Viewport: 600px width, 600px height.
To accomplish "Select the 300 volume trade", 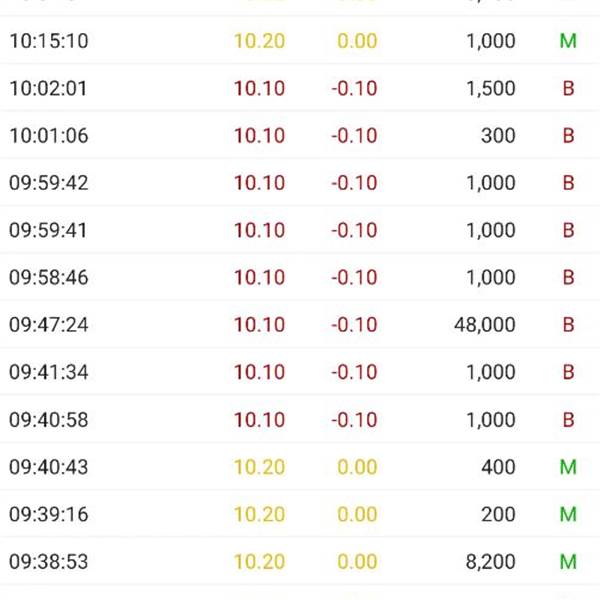I will coord(498,136).
